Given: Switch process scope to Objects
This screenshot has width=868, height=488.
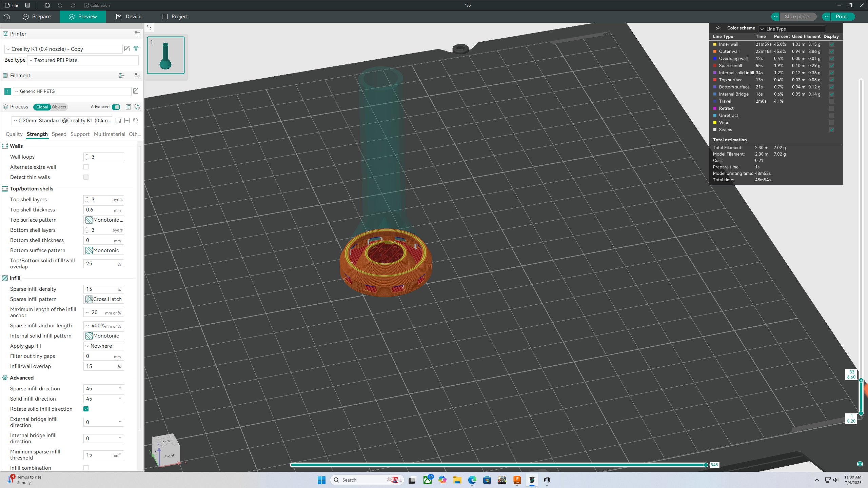Looking at the screenshot, I should pos(59,107).
